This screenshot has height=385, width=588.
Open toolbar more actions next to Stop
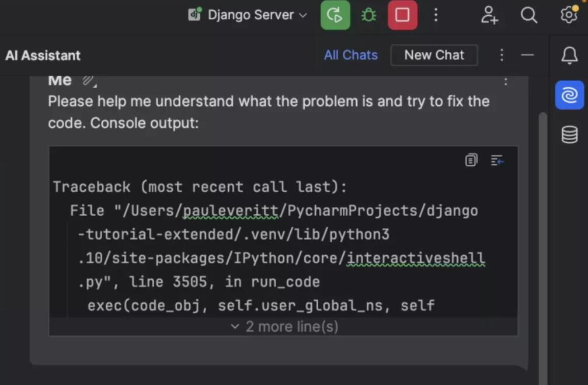click(436, 15)
